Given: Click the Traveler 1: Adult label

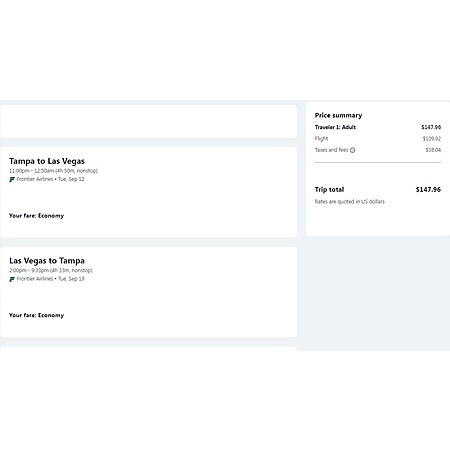Looking at the screenshot, I should 335,127.
